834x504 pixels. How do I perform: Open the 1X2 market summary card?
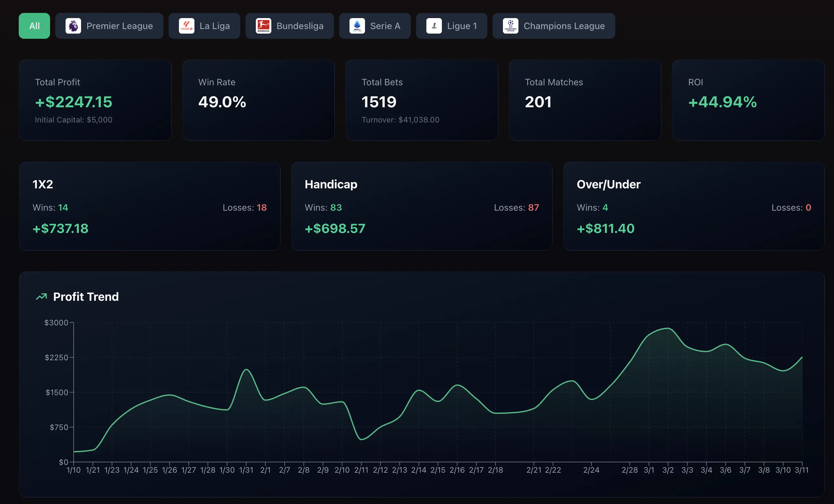click(x=149, y=206)
